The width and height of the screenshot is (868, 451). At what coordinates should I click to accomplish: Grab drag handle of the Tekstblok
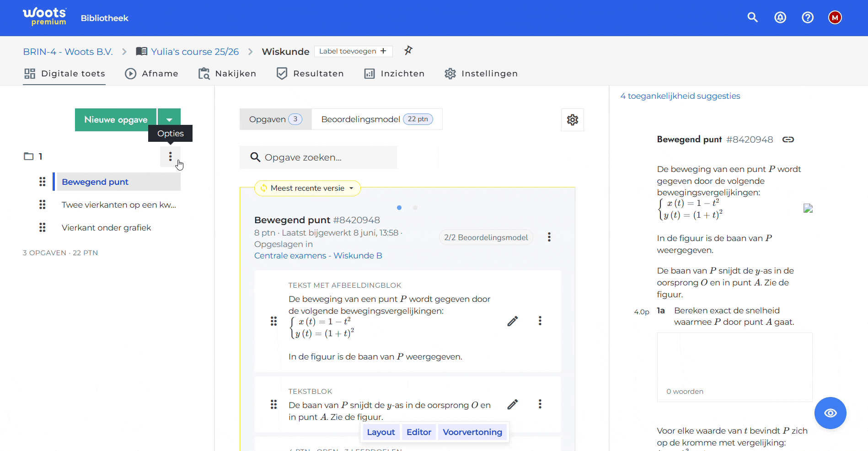point(273,404)
